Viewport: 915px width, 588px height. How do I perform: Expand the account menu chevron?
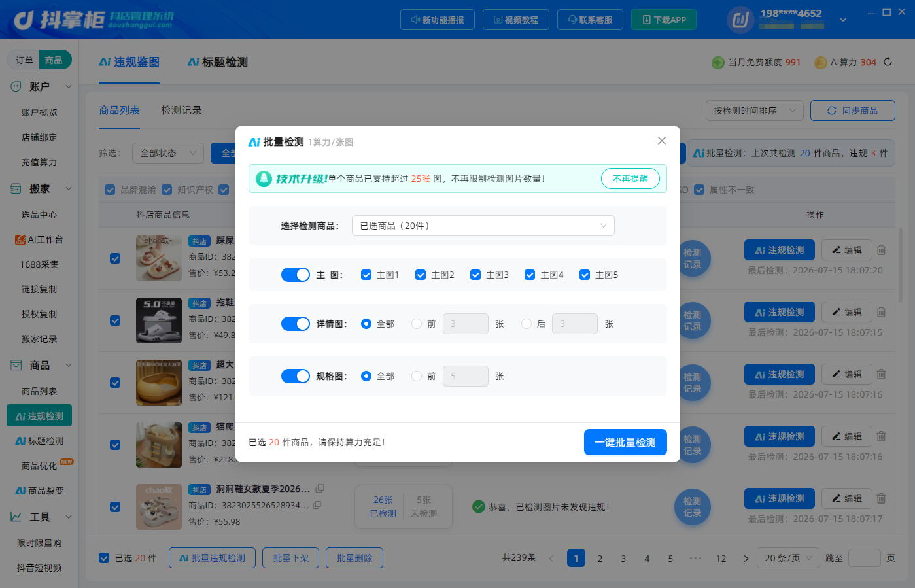tap(843, 20)
